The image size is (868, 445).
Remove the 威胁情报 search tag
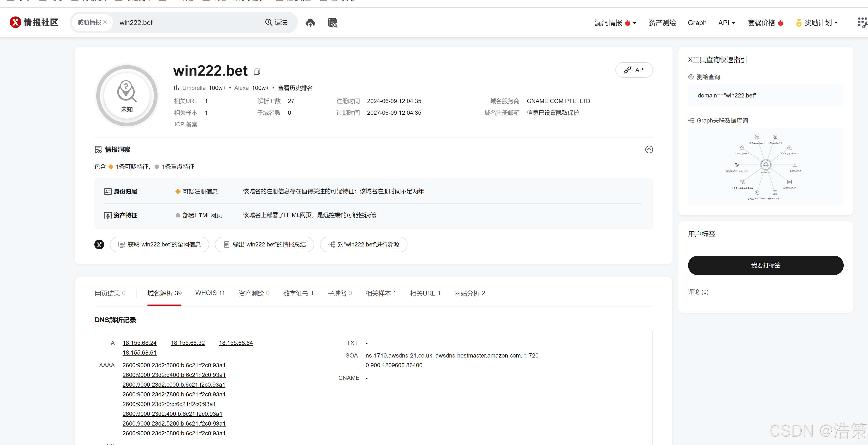(x=105, y=23)
